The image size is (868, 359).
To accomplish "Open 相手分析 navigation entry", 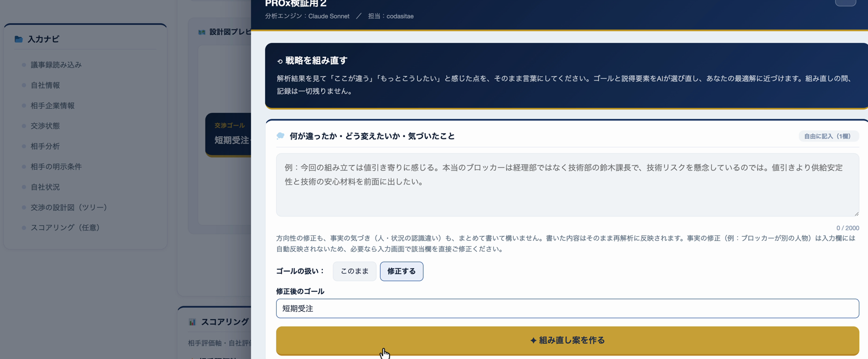I will pos(45,146).
